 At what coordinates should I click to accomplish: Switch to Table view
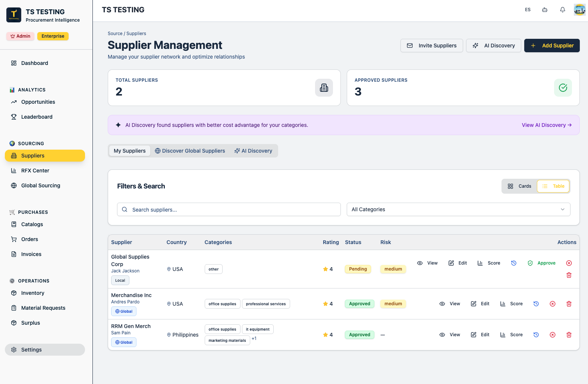point(553,186)
